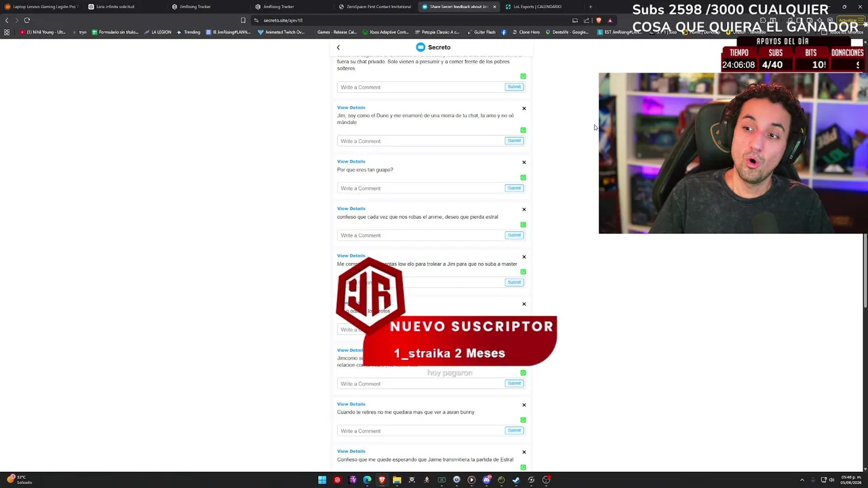This screenshot has width=868, height=488.
Task: Show hidden system tray icons
Action: pyautogui.click(x=802, y=480)
